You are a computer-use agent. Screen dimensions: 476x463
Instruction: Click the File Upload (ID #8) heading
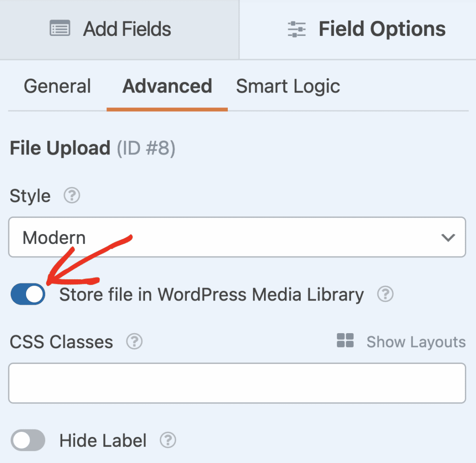92,148
